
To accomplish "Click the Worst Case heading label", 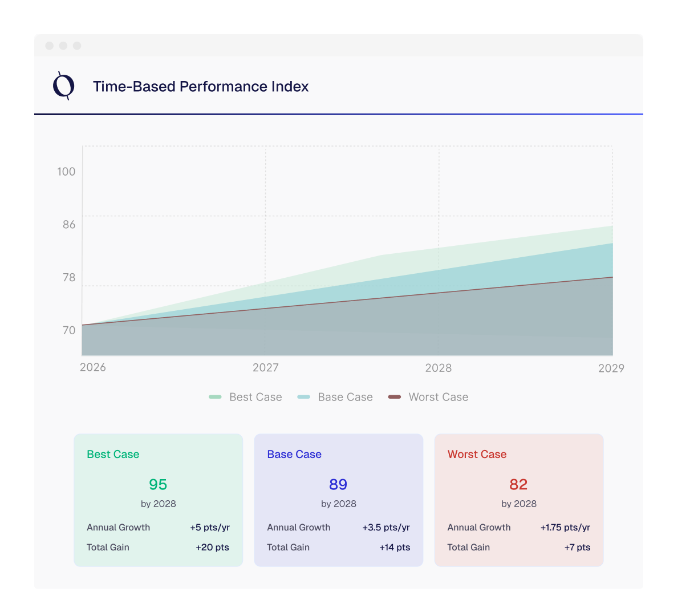I will coord(477,454).
